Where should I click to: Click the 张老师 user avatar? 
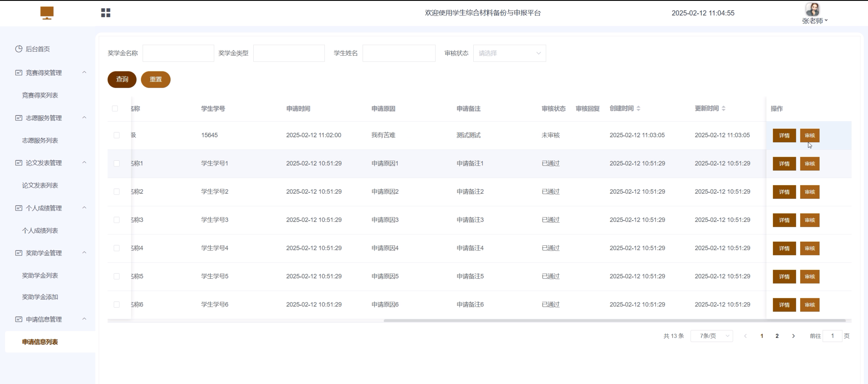click(x=812, y=10)
